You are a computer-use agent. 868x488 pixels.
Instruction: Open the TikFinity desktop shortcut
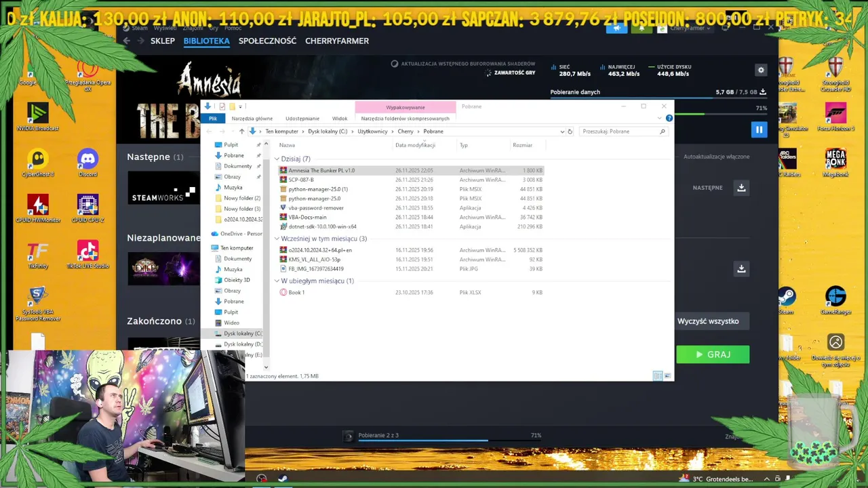coord(37,255)
